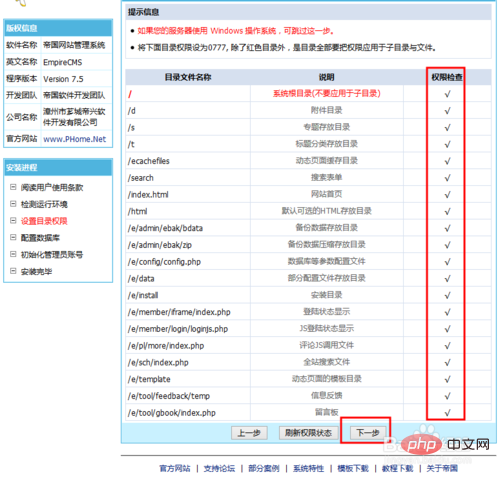The image size is (500, 477).
Task: Click the 下一步 next-step button
Action: pos(368,433)
